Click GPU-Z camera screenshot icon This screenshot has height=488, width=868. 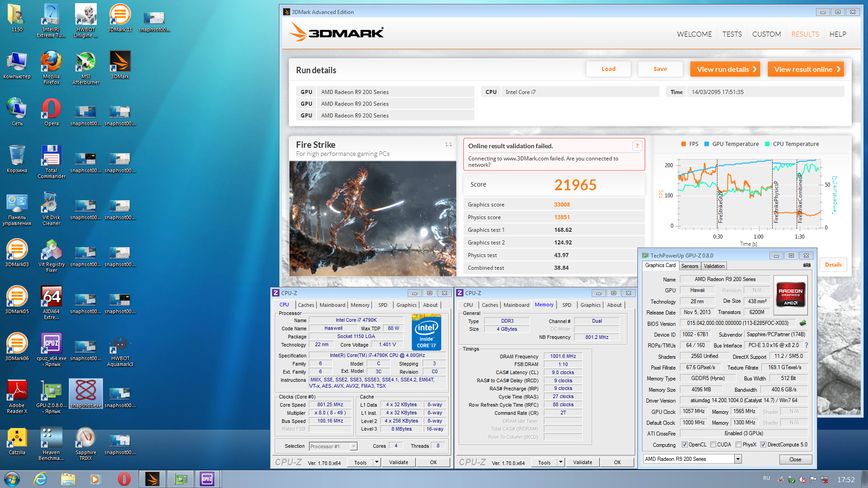(x=807, y=266)
